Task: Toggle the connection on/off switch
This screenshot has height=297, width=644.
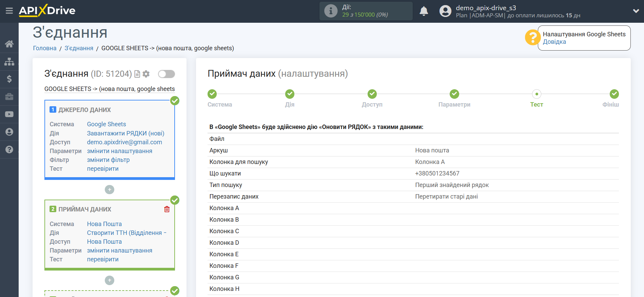Action: tap(167, 74)
